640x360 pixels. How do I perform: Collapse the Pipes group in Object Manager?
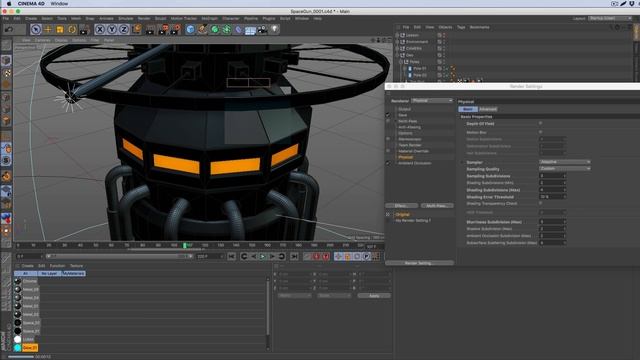[401, 62]
